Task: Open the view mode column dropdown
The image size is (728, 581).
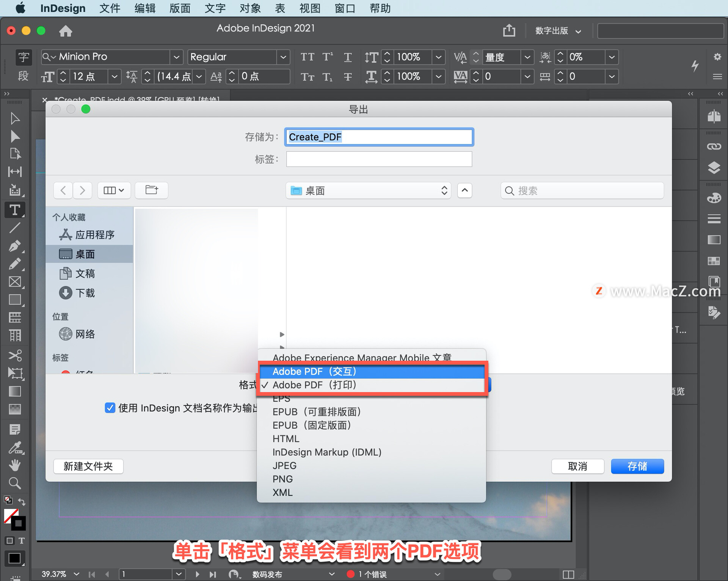Action: [114, 190]
